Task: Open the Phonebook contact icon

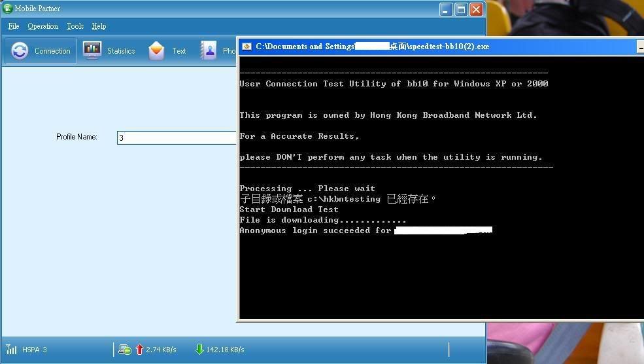Action: pos(209,50)
